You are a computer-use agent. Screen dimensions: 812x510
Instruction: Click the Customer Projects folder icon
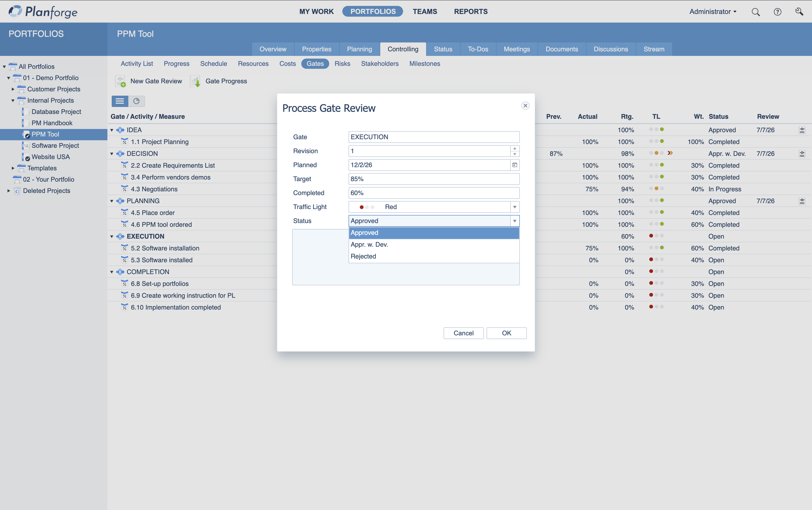coord(21,89)
